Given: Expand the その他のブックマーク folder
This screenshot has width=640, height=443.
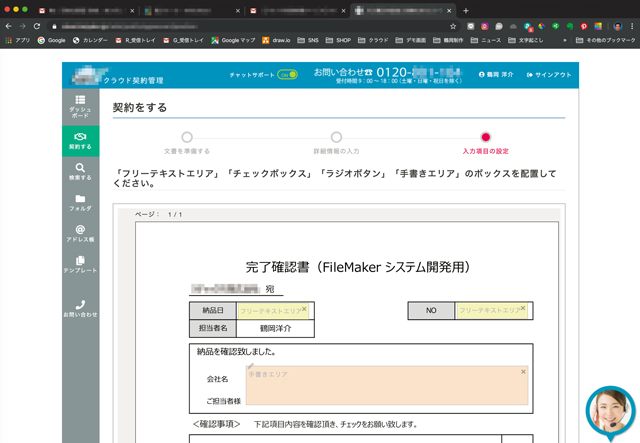Looking at the screenshot, I should coord(605,40).
